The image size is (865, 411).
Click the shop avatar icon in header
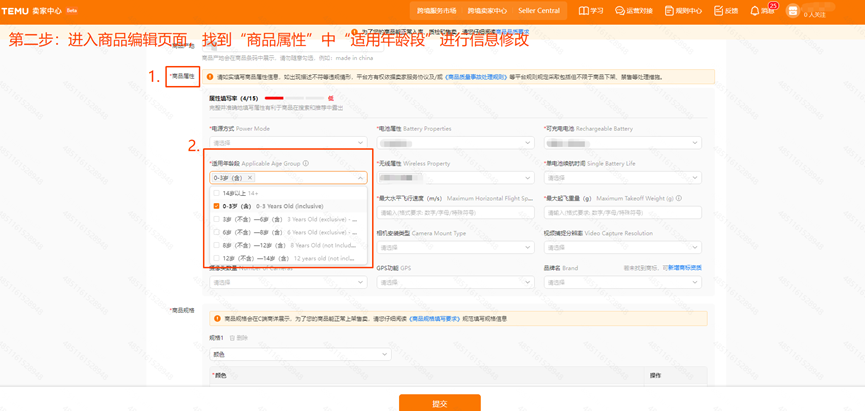(792, 11)
